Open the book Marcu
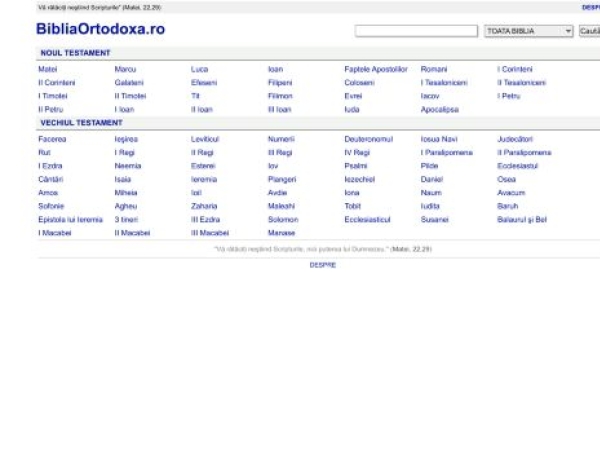600x450 pixels. (125, 69)
